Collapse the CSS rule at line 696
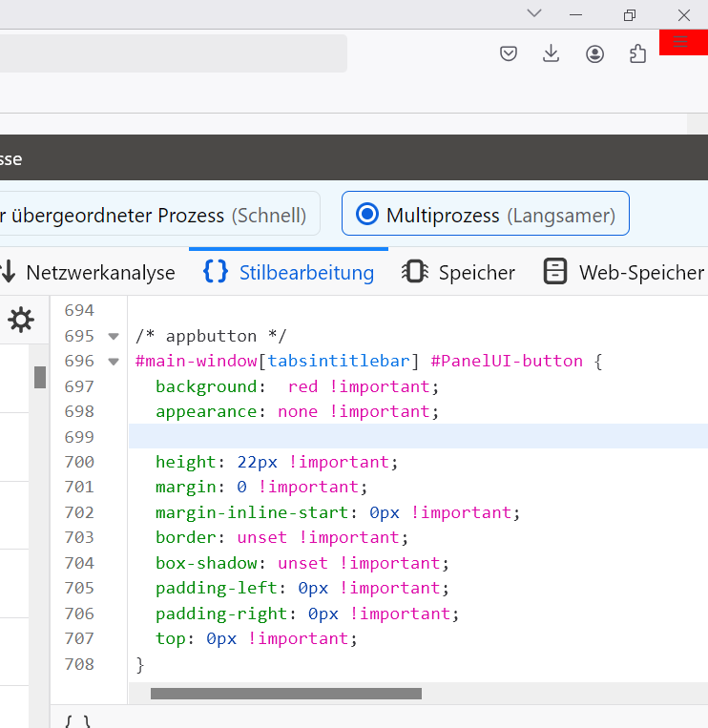This screenshot has height=728, width=708. pyautogui.click(x=114, y=362)
